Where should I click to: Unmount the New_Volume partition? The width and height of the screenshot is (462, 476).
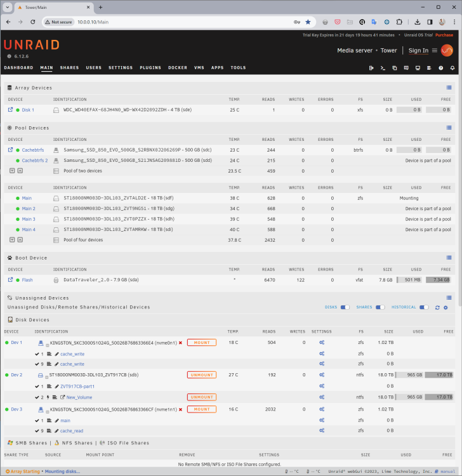[202, 397]
